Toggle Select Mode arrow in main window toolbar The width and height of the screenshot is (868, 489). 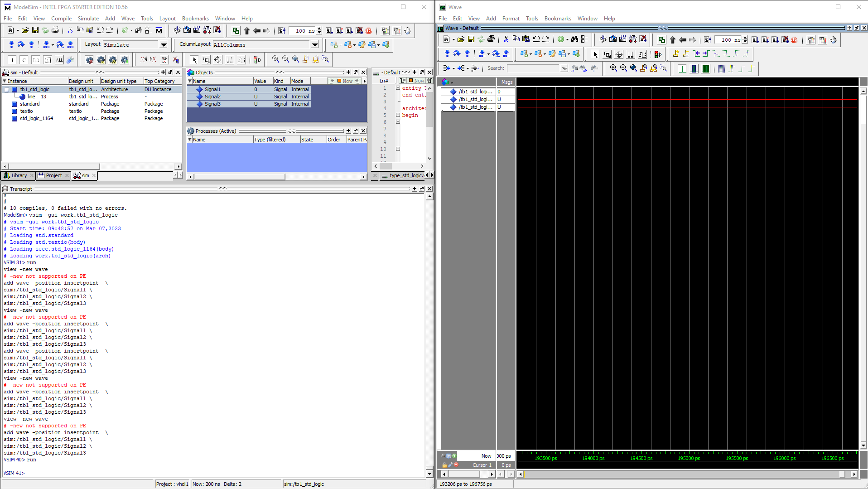point(194,59)
